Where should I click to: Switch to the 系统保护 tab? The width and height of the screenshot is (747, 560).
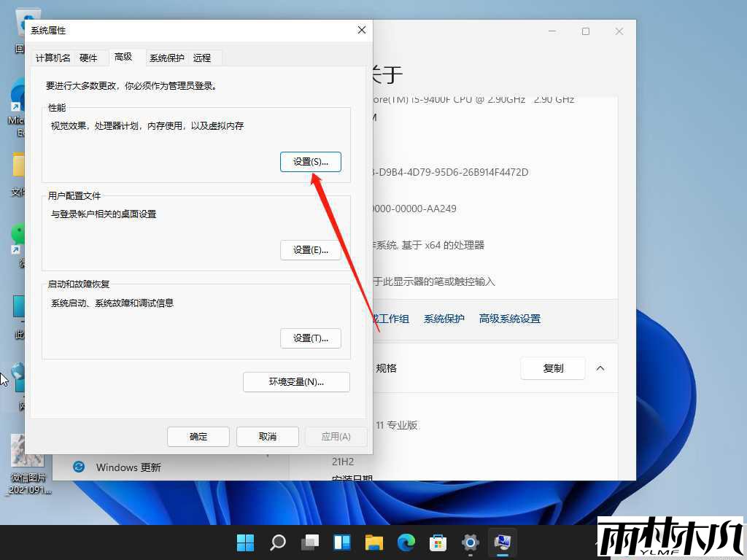(166, 57)
